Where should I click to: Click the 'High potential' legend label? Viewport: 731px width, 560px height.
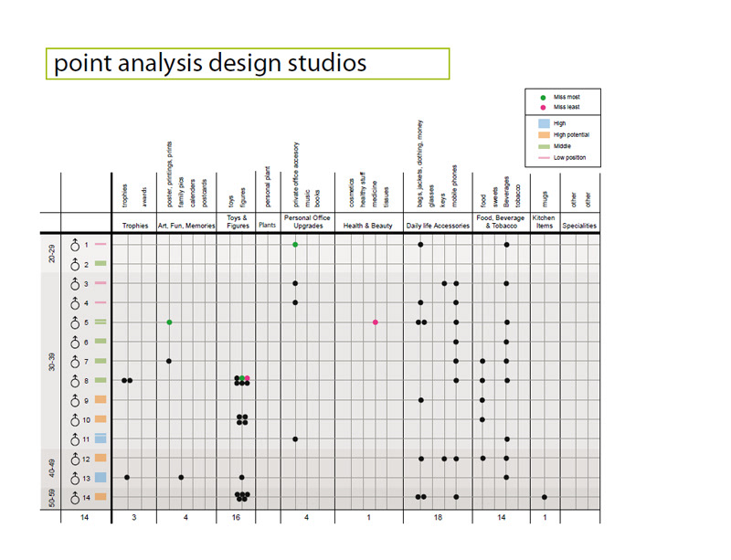click(x=571, y=135)
